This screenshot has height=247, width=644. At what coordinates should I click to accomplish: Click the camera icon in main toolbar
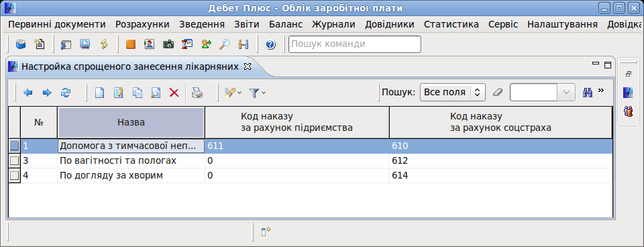tap(168, 44)
